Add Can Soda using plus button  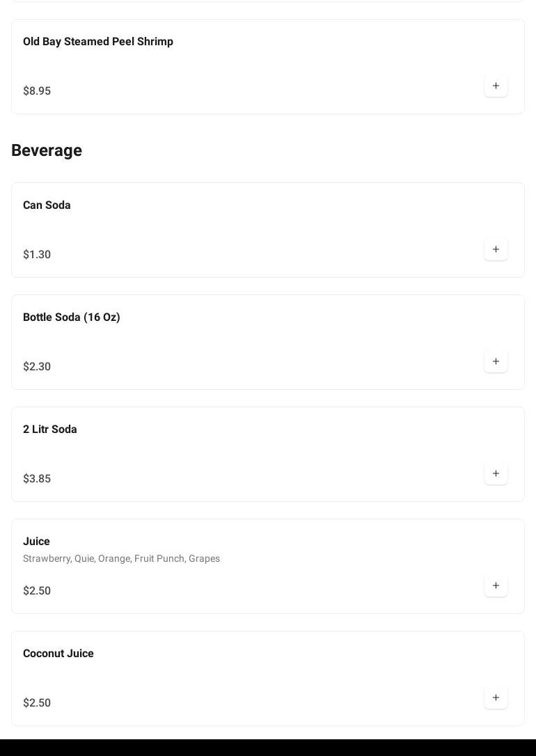pos(496,249)
